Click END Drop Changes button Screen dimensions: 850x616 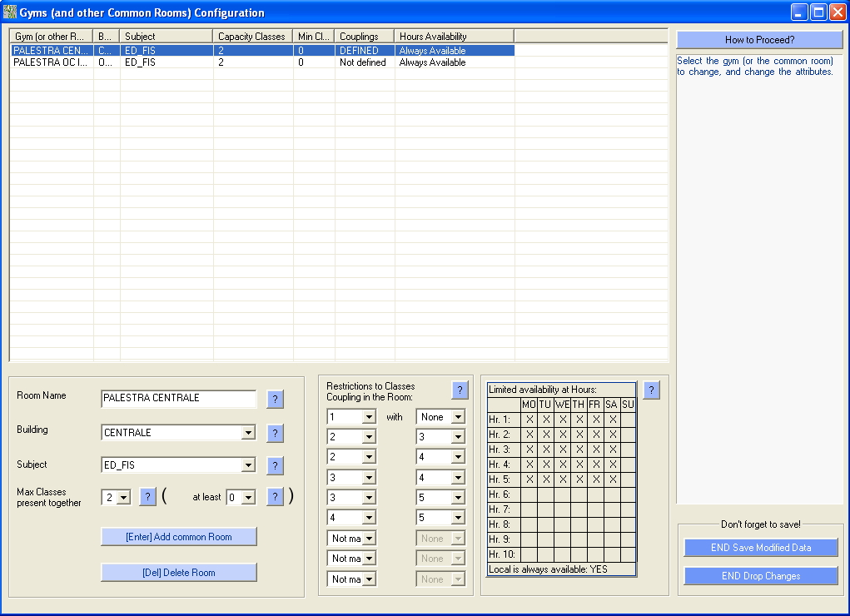click(x=761, y=576)
